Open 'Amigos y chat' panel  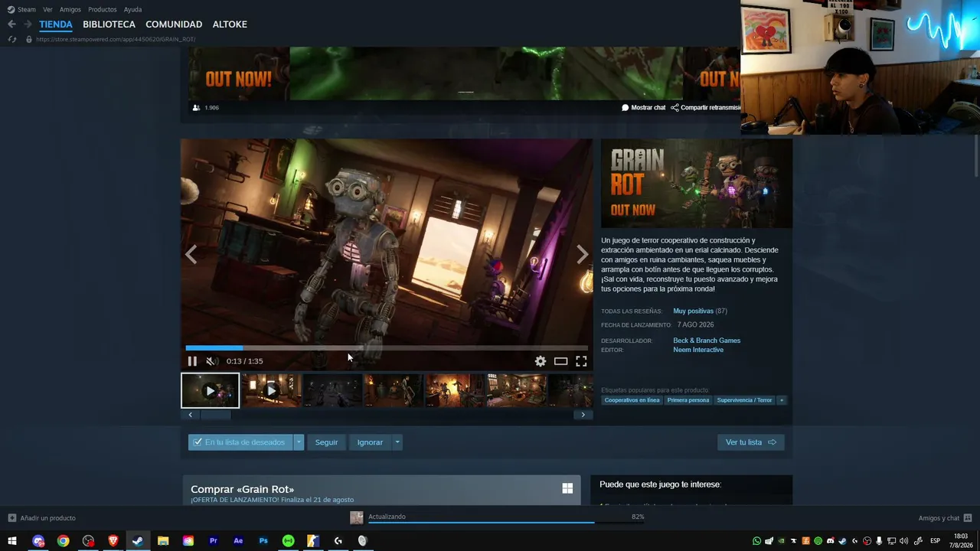click(946, 518)
